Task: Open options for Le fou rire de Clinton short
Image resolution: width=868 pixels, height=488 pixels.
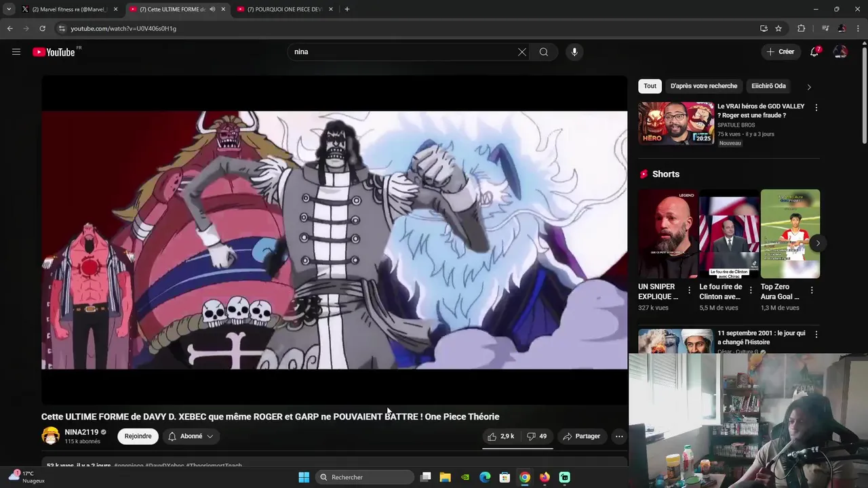Action: tap(751, 290)
